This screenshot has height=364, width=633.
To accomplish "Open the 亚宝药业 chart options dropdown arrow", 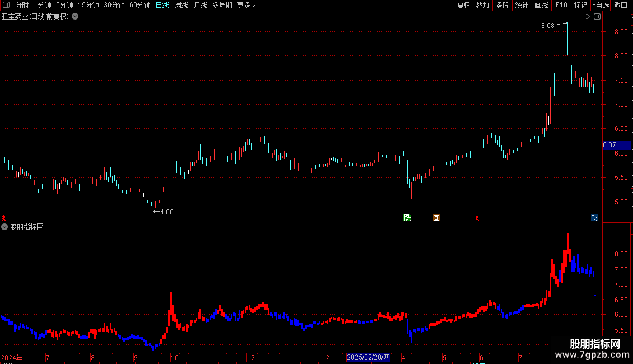I will 75,17.
